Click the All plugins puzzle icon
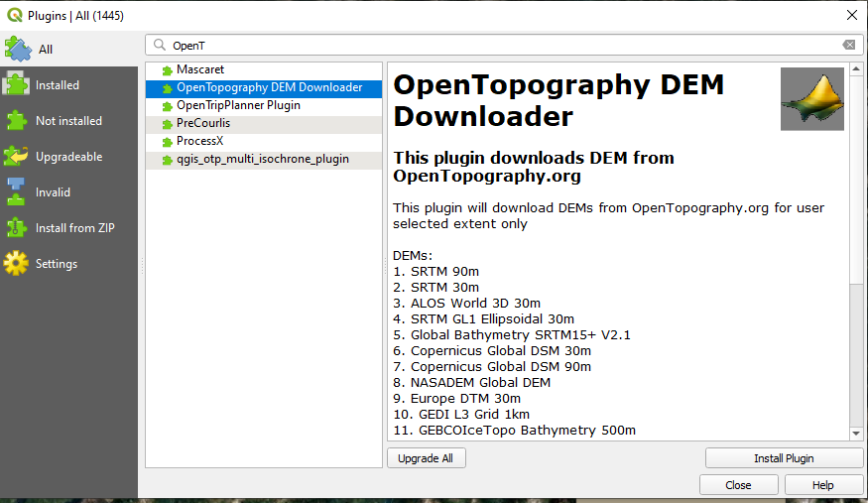 pyautogui.click(x=17, y=49)
